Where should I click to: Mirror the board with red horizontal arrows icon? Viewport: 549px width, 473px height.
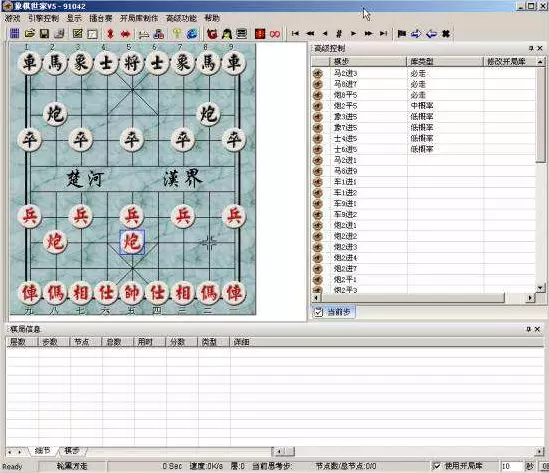[x=125, y=34]
